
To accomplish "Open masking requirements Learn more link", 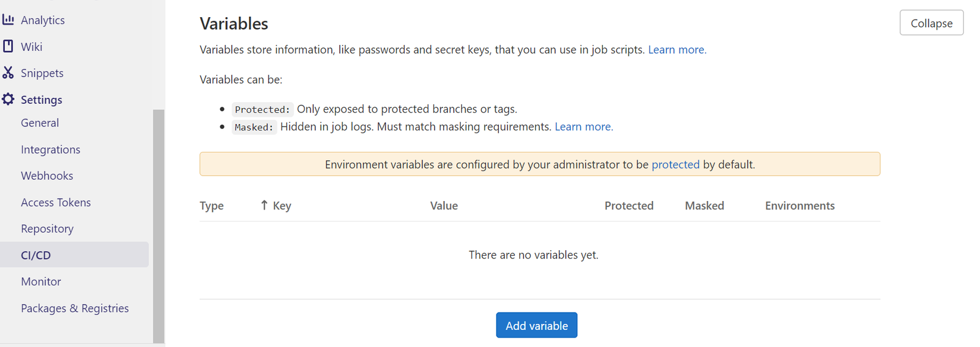I will (x=583, y=126).
